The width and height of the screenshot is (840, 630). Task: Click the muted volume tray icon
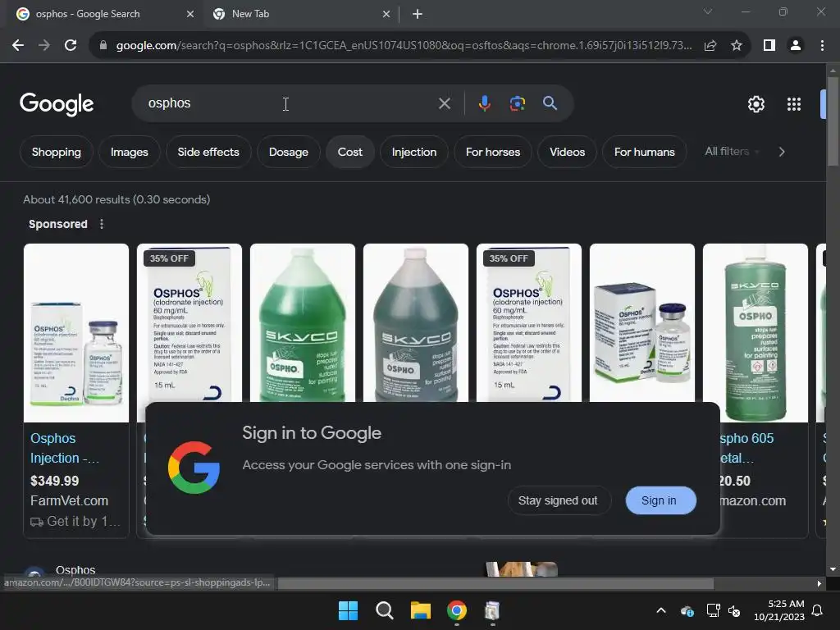(734, 610)
